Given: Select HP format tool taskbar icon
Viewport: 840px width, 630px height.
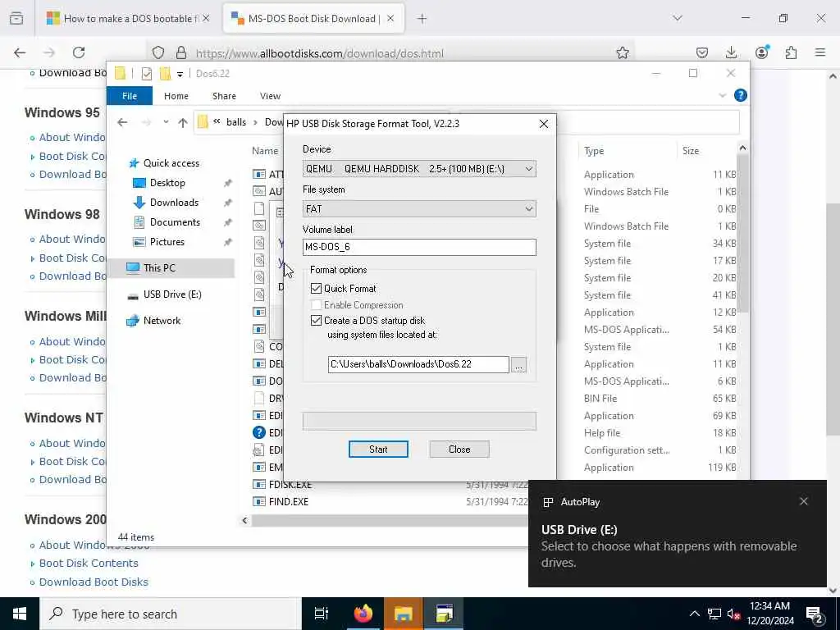Looking at the screenshot, I should 444,614.
